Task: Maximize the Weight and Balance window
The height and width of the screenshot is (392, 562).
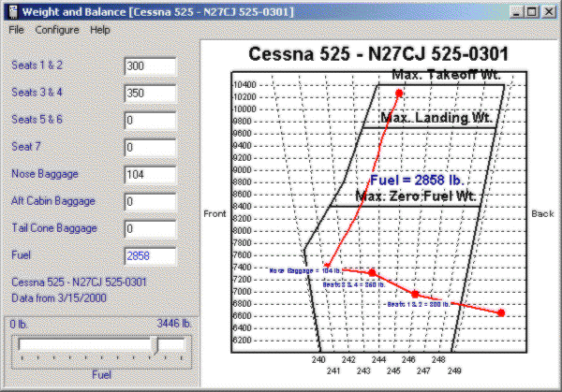Action: point(532,12)
